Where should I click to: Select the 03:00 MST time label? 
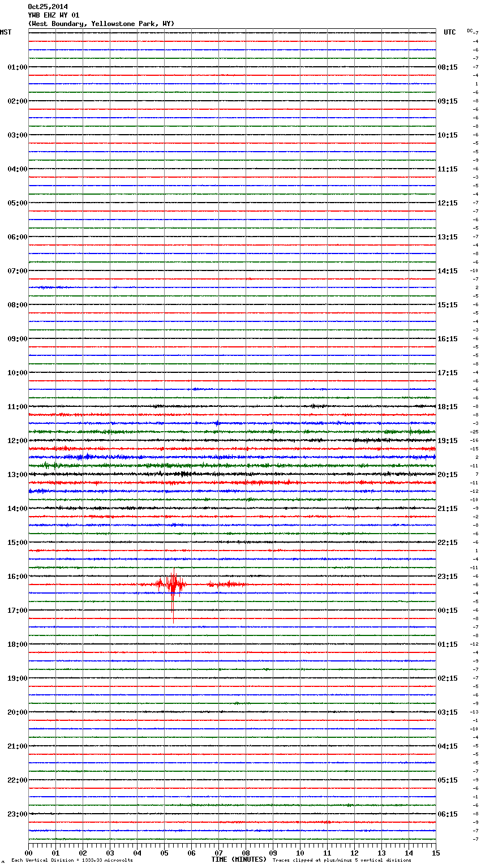18,135
